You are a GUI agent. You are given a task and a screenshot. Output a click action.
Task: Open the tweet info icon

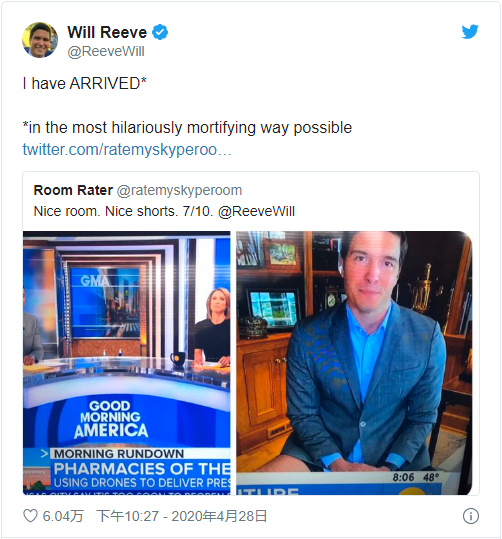tap(471, 516)
